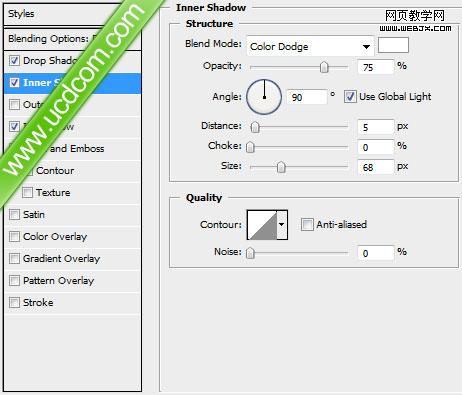Select the Gradient Overlay style label

[62, 258]
